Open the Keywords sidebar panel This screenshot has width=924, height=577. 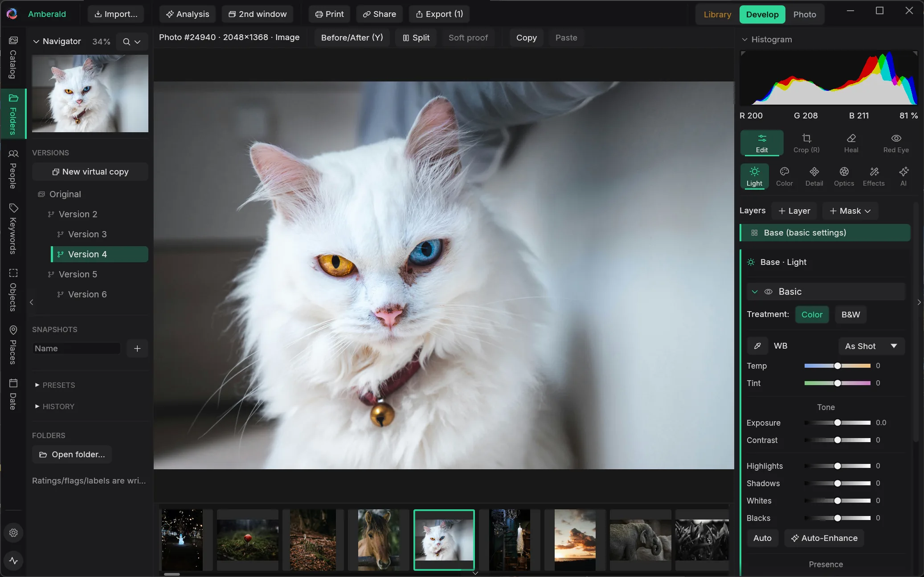13,228
